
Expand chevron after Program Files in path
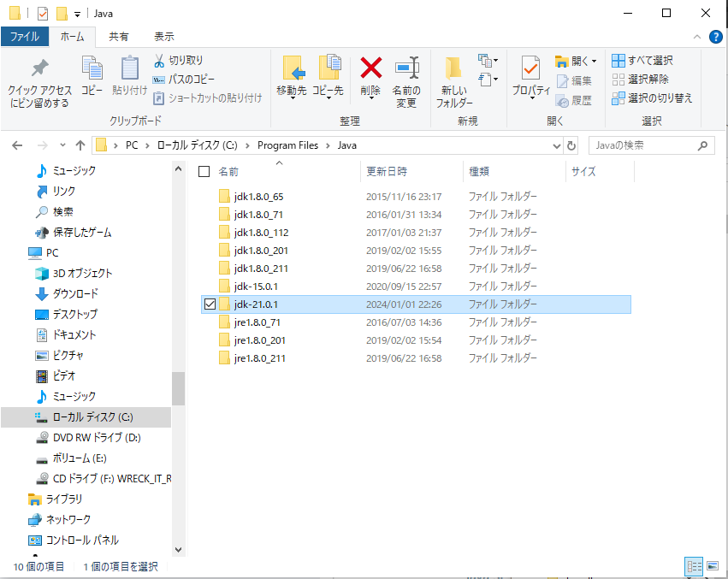click(328, 145)
